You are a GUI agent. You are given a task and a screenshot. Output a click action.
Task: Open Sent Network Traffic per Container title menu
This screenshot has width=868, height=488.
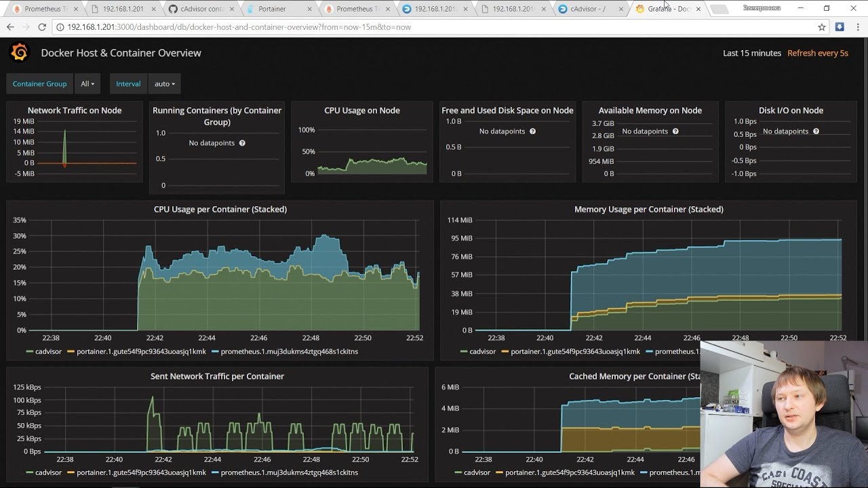(217, 376)
